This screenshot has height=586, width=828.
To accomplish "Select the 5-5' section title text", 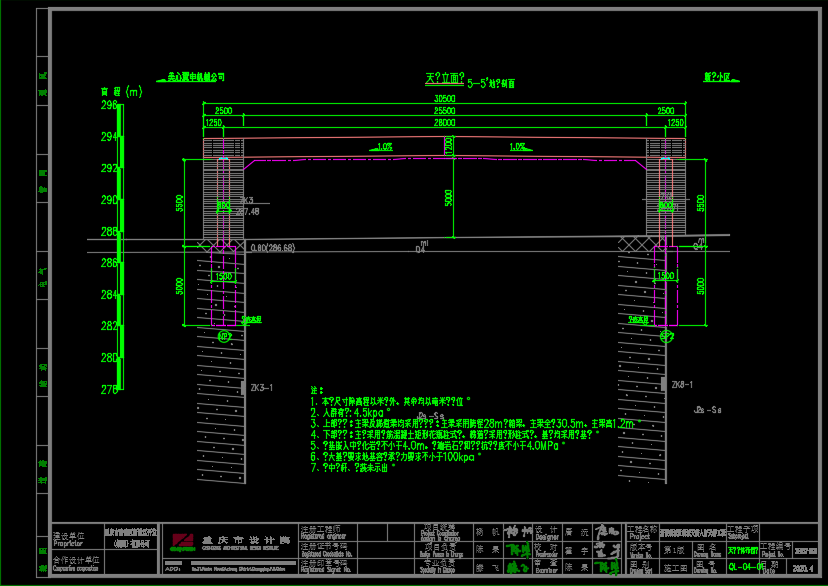I will [491, 83].
